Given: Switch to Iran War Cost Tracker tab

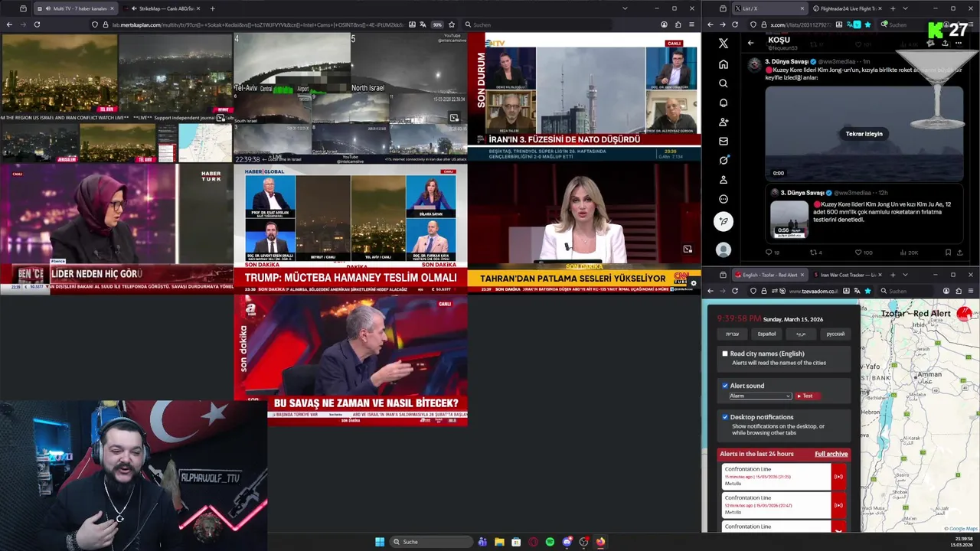Looking at the screenshot, I should click(x=846, y=275).
